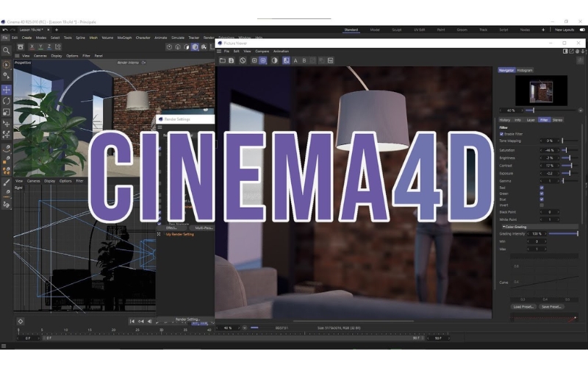Image resolution: width=588 pixels, height=368 pixels.
Task: Click the coordinate system icon beside Z
Action: click(58, 47)
